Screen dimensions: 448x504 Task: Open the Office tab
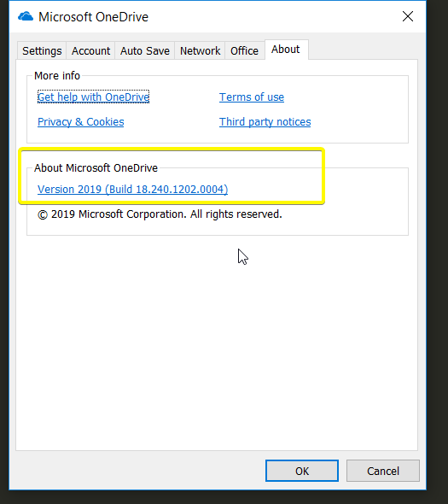click(x=244, y=50)
